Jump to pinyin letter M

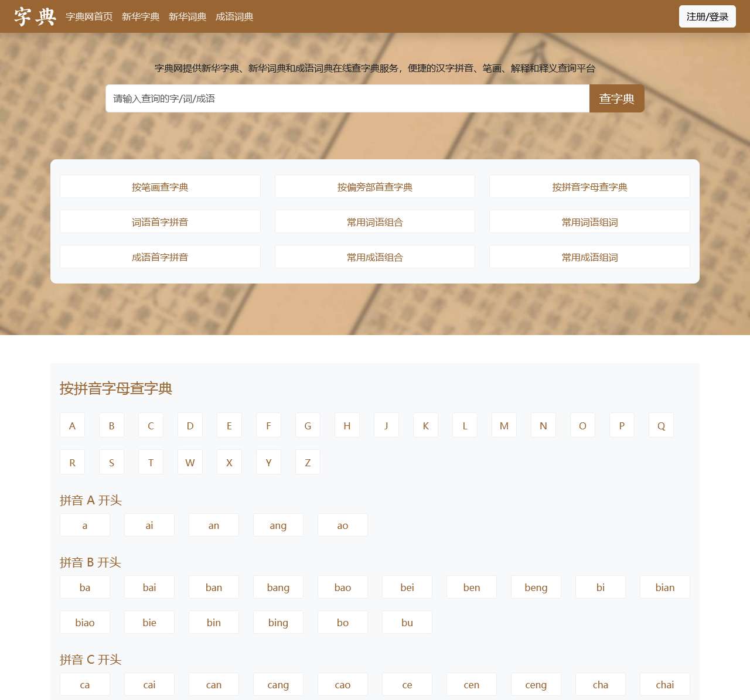coord(504,426)
